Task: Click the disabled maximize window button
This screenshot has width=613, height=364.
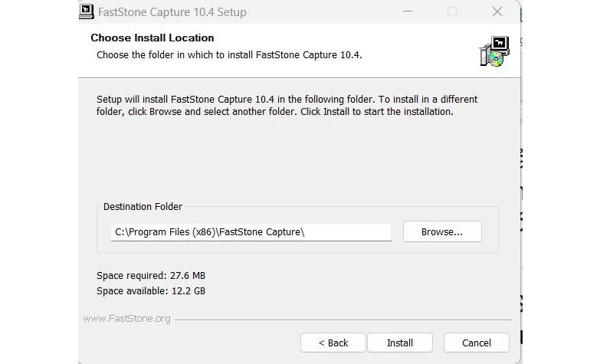Action: [452, 12]
